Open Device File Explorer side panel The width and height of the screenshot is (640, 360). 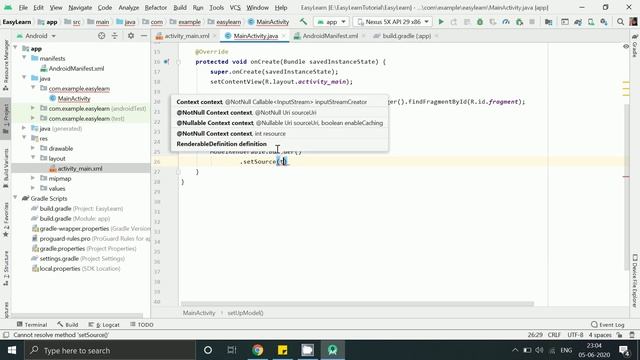(x=635, y=282)
